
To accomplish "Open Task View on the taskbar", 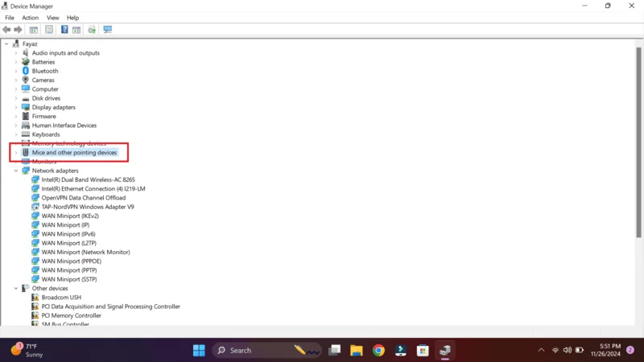I will (334, 350).
